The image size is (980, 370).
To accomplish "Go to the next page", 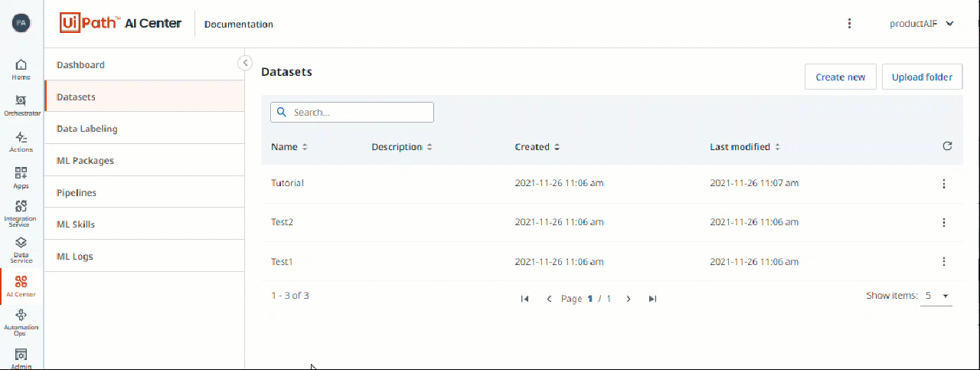I will (x=629, y=299).
